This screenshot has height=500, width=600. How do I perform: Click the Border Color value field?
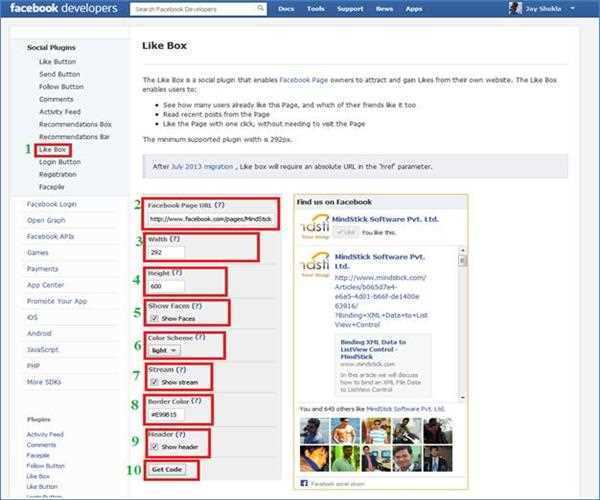point(166,416)
